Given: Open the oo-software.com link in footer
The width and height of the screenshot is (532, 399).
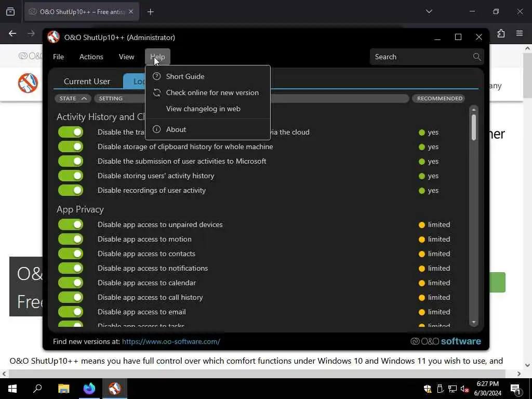Looking at the screenshot, I should coord(171,341).
